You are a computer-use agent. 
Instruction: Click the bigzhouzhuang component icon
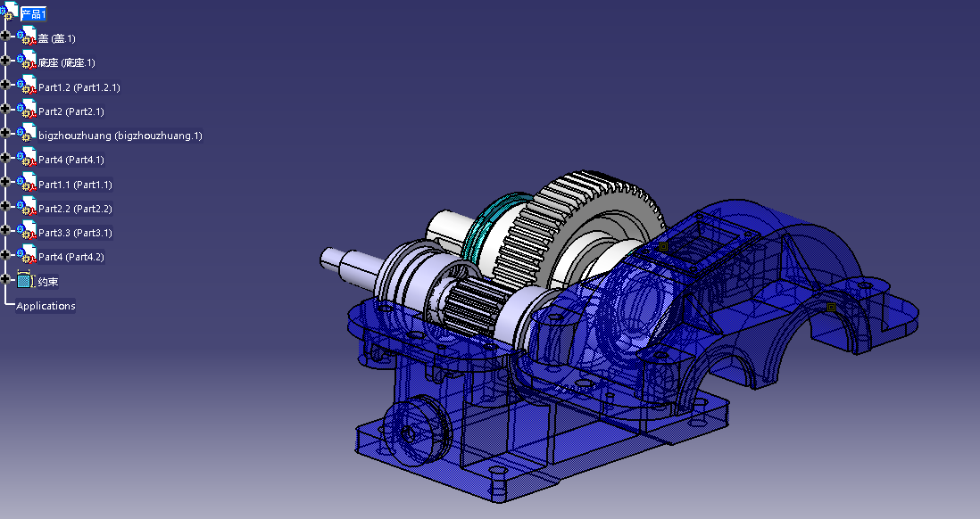pyautogui.click(x=26, y=134)
